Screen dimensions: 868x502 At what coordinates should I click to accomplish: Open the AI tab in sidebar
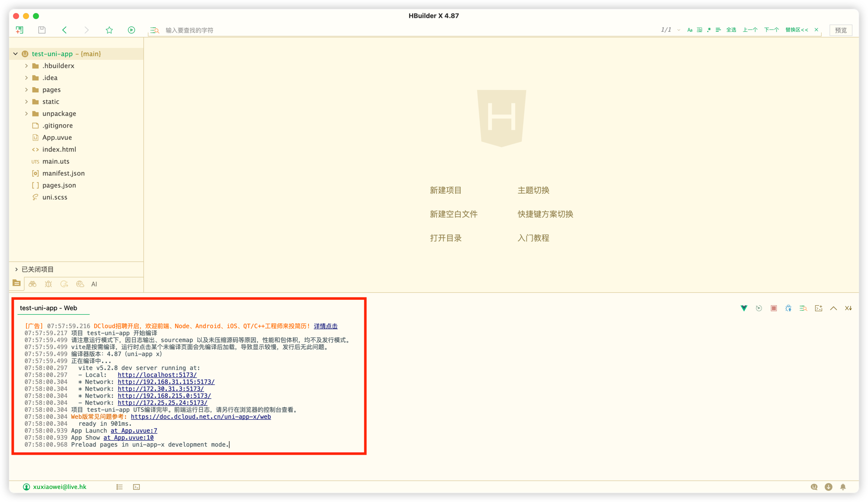pyautogui.click(x=94, y=284)
